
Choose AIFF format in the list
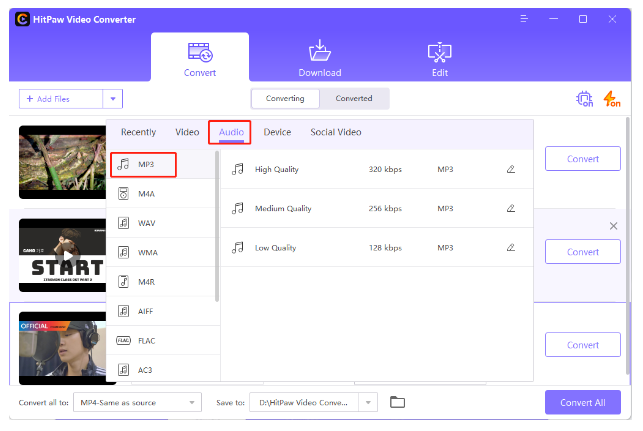pyautogui.click(x=161, y=311)
